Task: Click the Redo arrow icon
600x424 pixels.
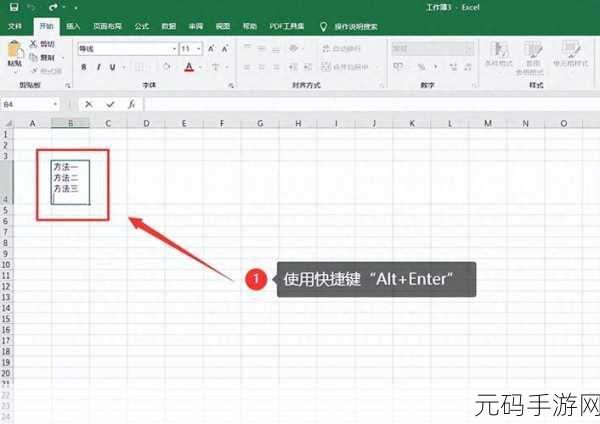Action: coord(53,7)
